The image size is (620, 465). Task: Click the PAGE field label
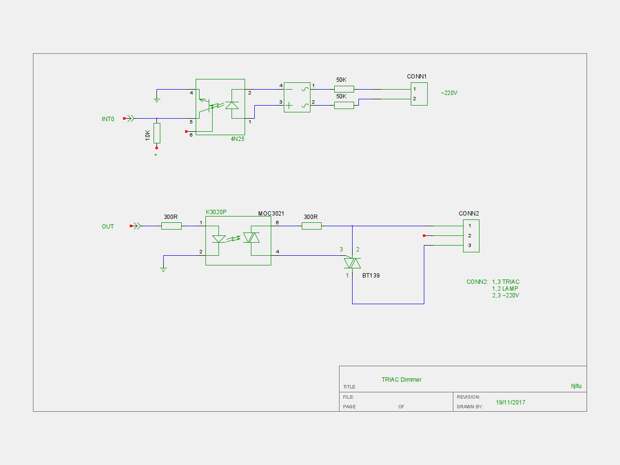pyautogui.click(x=350, y=406)
